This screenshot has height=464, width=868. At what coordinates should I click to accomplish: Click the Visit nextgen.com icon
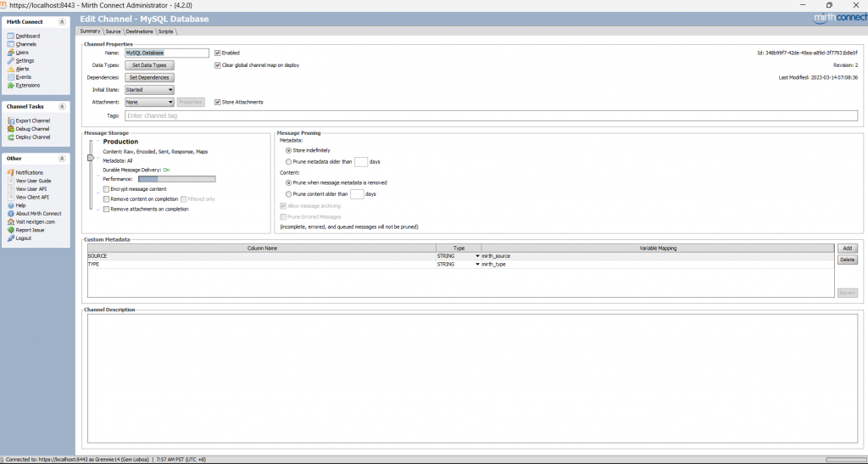click(10, 222)
